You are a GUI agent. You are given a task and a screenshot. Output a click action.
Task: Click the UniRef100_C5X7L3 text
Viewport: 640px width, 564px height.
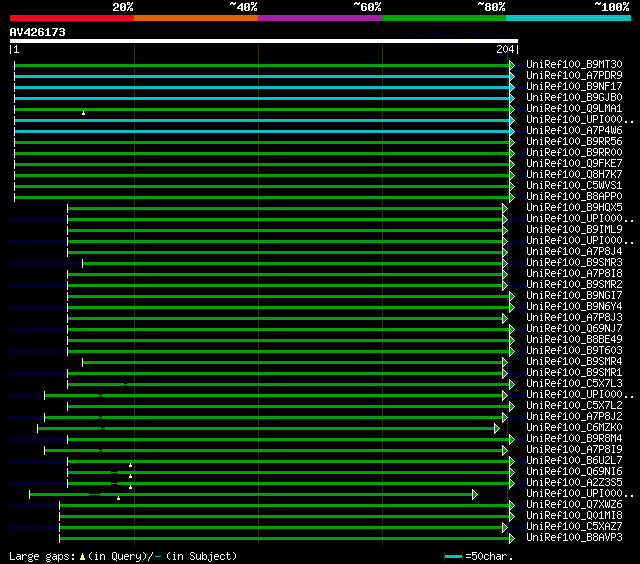(x=574, y=384)
